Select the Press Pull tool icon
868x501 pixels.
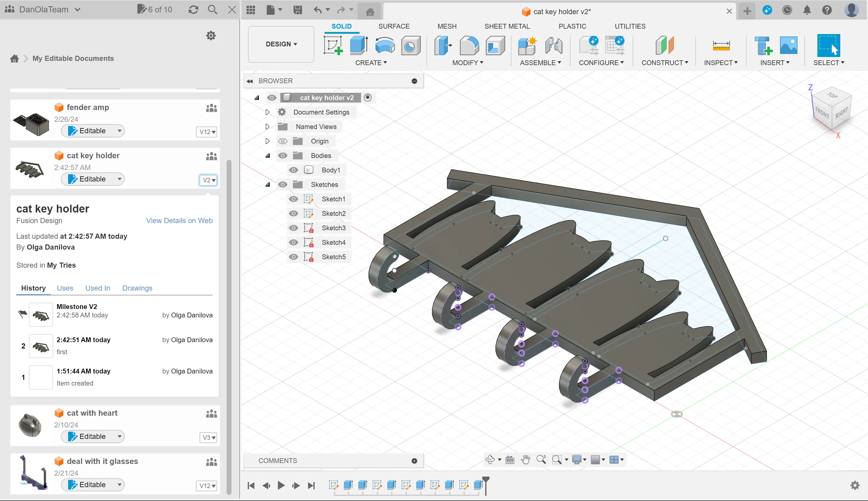tap(443, 46)
